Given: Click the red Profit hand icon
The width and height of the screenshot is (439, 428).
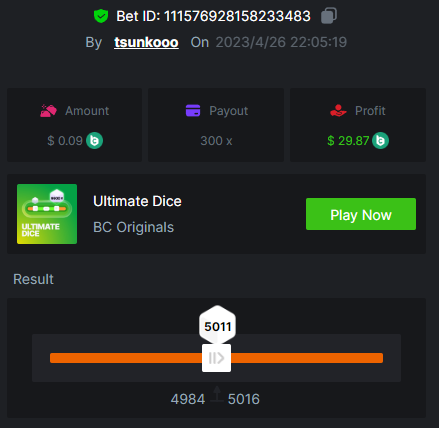Looking at the screenshot, I should (338, 111).
